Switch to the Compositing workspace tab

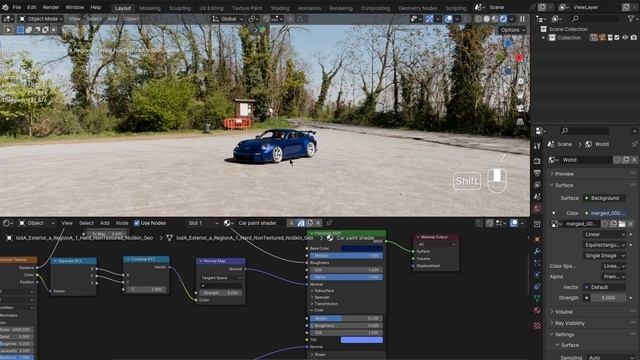(376, 8)
